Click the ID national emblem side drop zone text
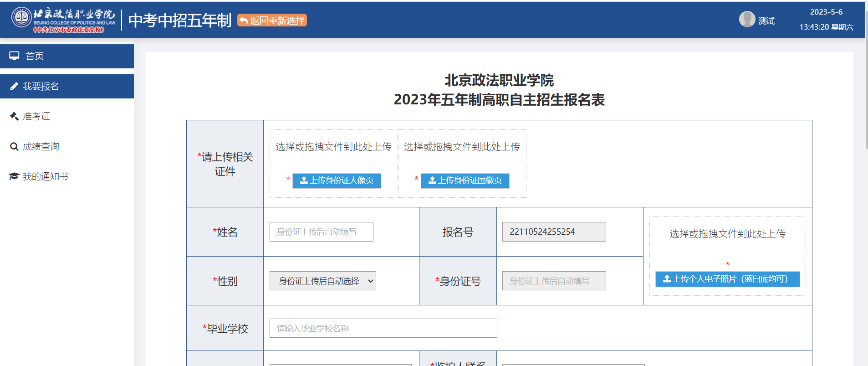Viewport: 868px width, 366px height. 462,147
